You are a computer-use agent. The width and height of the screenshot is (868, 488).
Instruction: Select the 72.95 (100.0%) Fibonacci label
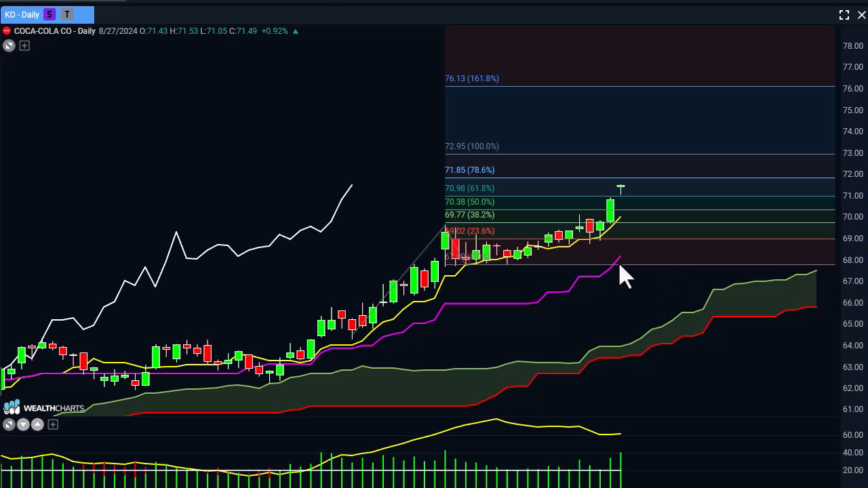(x=472, y=146)
